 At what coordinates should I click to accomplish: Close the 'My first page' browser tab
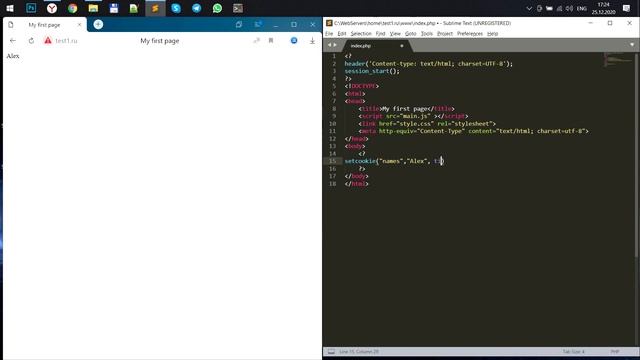[x=79, y=25]
